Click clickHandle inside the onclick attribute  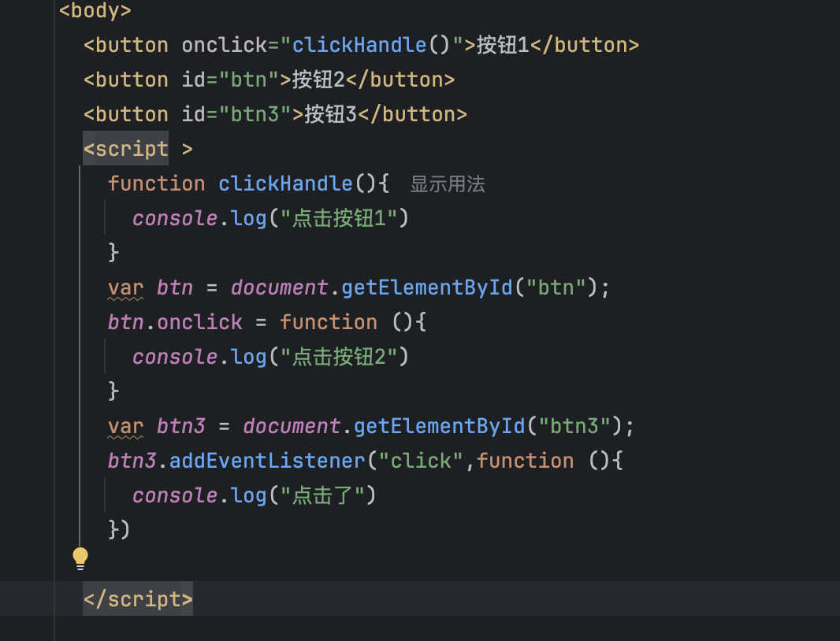359,45
